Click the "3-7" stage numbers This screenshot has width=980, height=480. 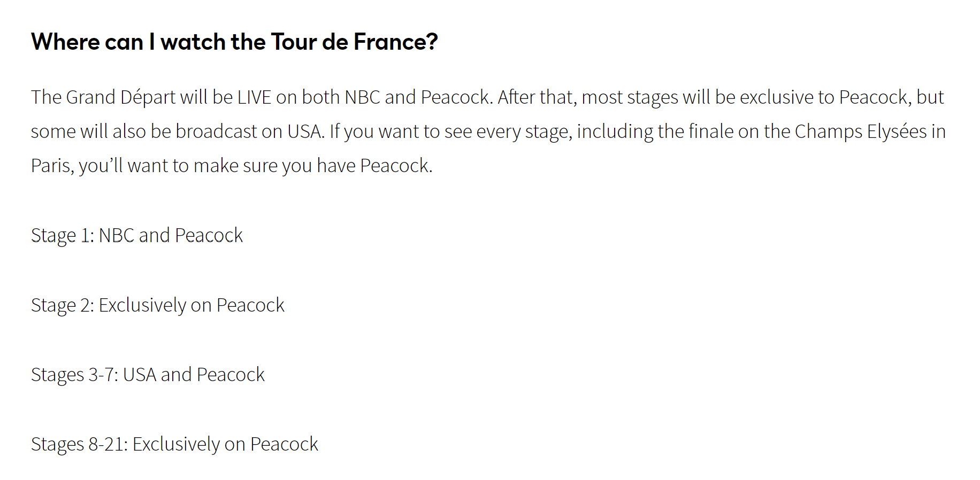[103, 375]
